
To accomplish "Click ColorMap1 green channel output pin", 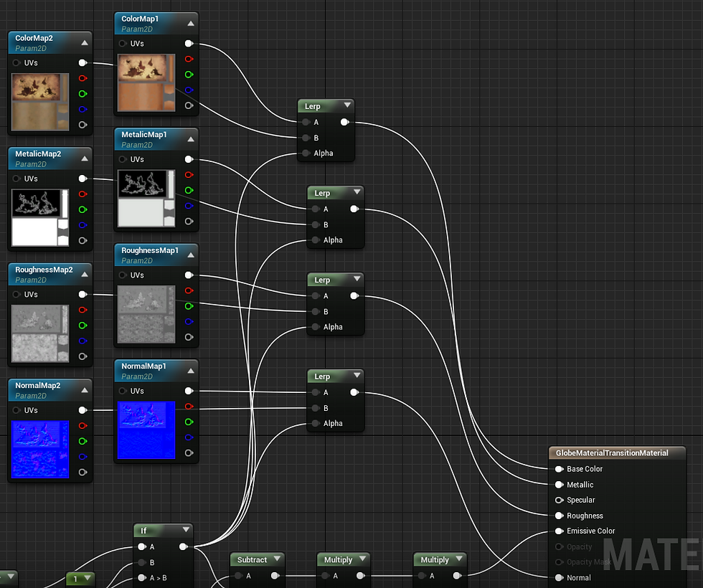I will click(x=189, y=75).
